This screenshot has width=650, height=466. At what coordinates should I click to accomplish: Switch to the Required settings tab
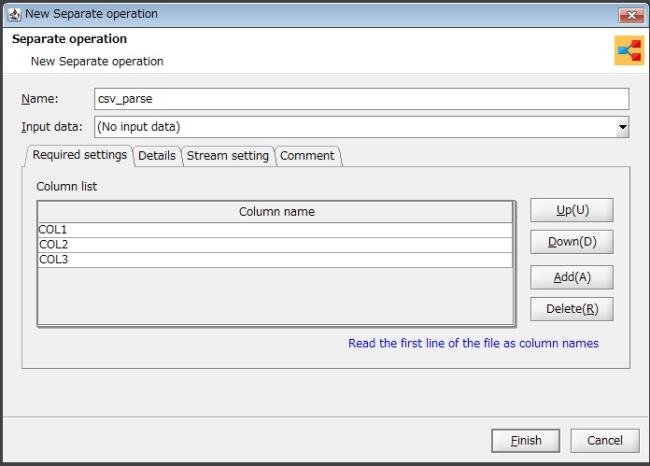79,155
